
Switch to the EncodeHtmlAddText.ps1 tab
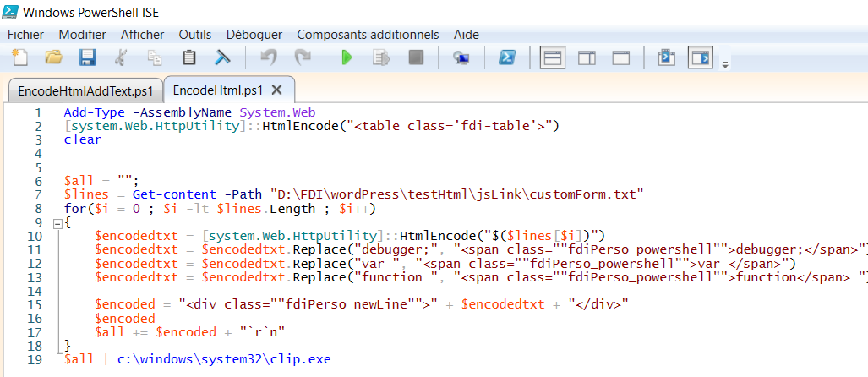click(85, 90)
